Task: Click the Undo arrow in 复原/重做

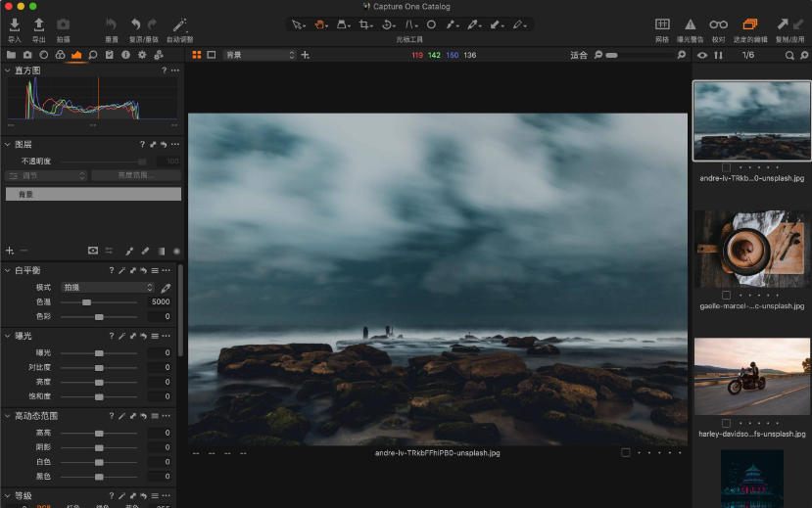Action: tap(136, 24)
